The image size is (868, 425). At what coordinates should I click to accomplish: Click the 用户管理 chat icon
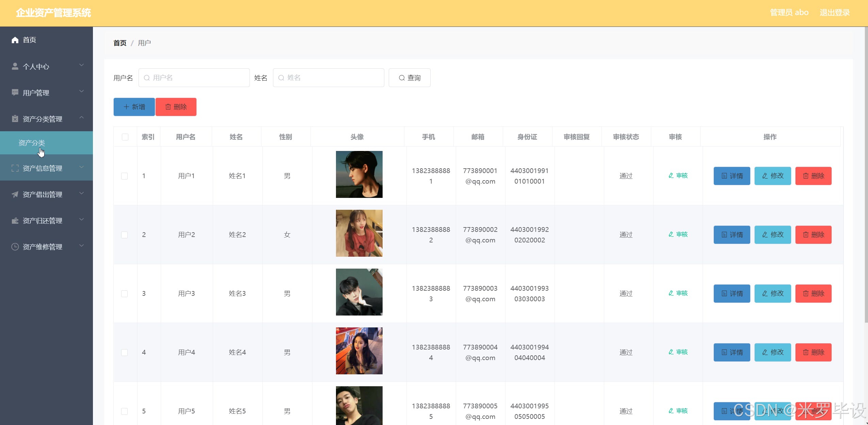(x=15, y=92)
